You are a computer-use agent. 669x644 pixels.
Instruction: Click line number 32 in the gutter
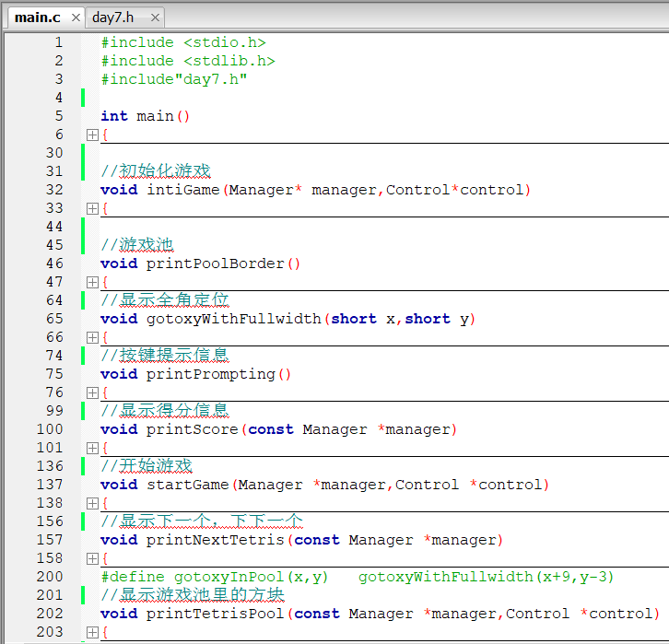coord(54,190)
